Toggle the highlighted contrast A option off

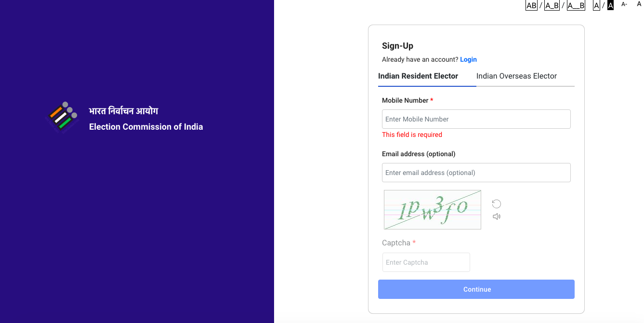pos(610,5)
